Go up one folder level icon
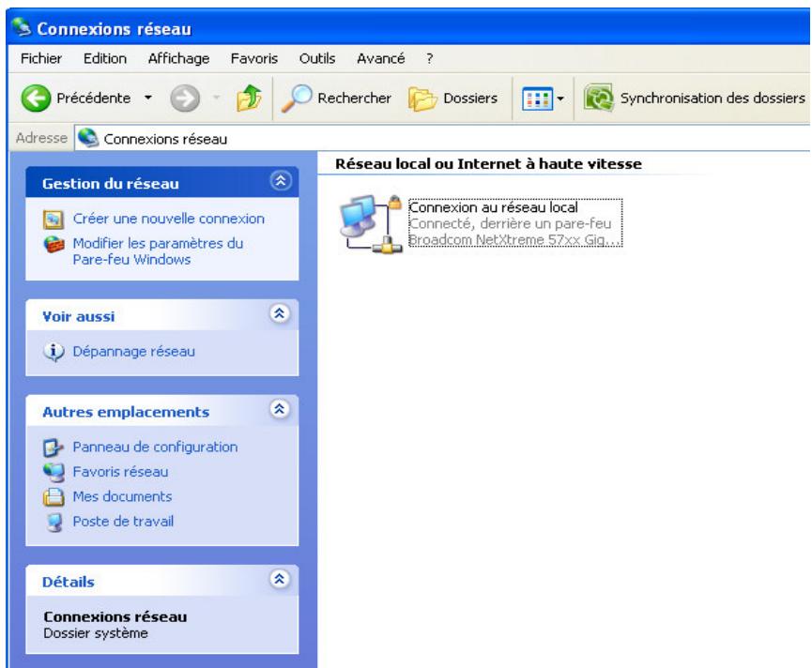 [249, 98]
